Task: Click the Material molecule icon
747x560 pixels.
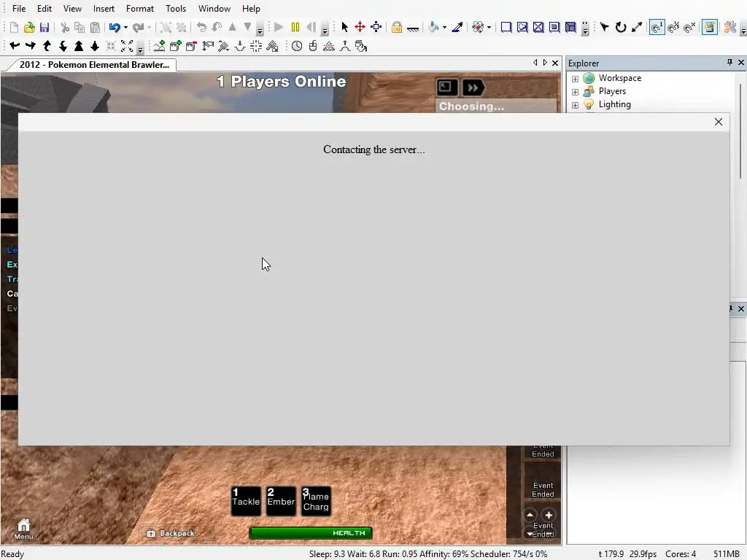Action: [478, 27]
